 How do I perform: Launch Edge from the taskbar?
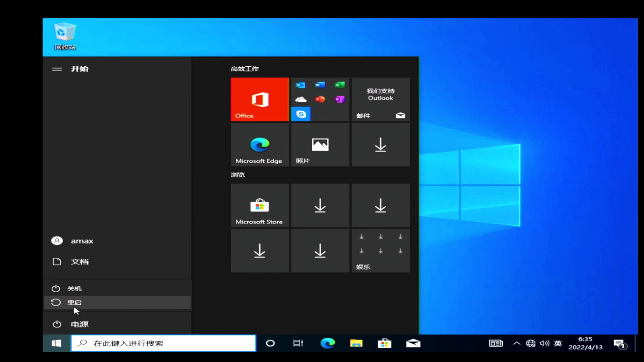tap(327, 343)
